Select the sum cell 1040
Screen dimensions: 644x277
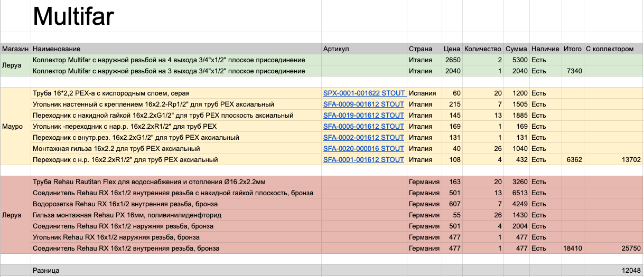(x=516, y=149)
